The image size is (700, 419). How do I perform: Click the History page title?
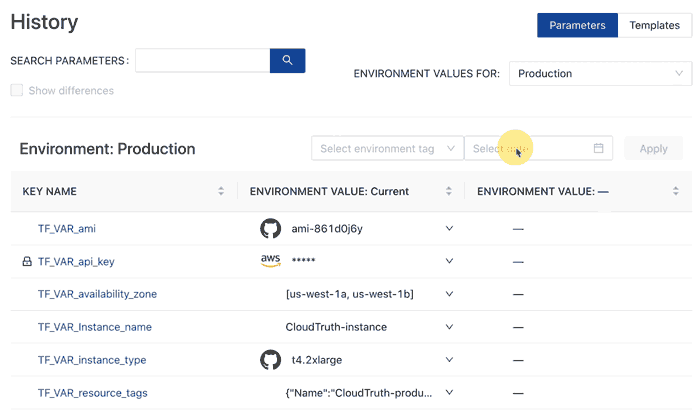click(x=44, y=22)
